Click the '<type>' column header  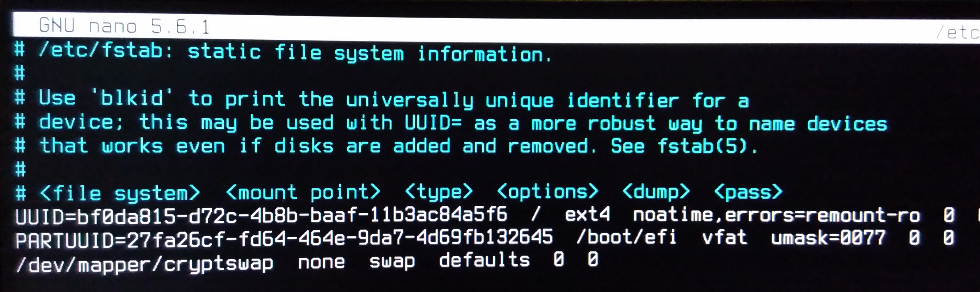click(439, 192)
